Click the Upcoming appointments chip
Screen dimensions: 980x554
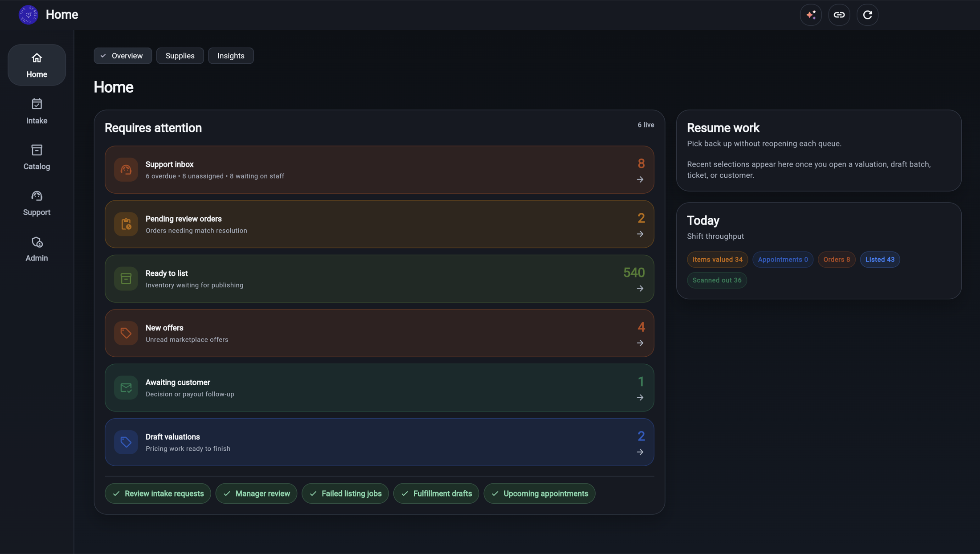click(x=539, y=493)
